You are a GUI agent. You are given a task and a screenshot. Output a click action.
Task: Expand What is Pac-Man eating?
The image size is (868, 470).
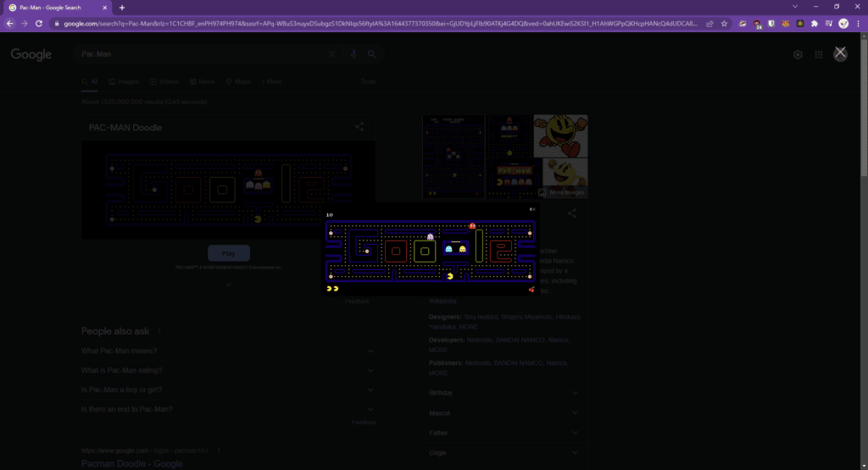pos(227,370)
